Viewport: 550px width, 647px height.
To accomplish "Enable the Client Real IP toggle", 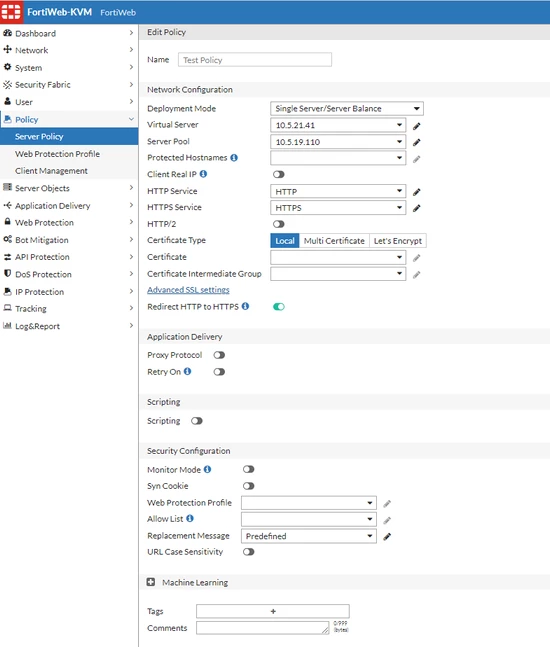I will [x=279, y=174].
